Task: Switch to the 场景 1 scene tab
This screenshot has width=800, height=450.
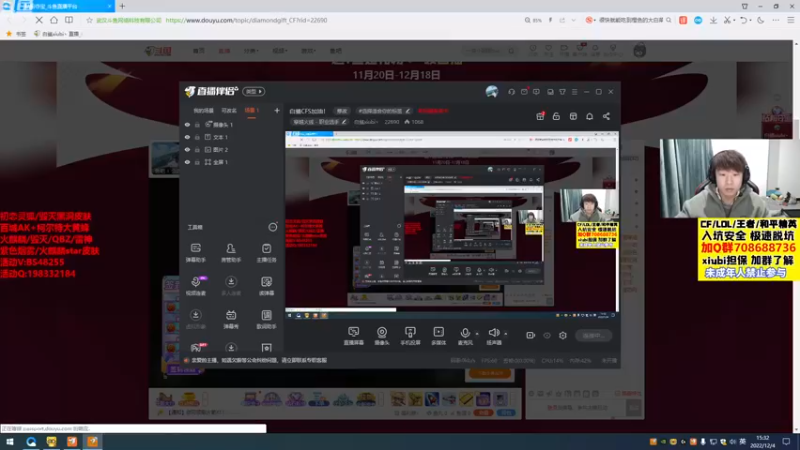Action: coord(252,110)
